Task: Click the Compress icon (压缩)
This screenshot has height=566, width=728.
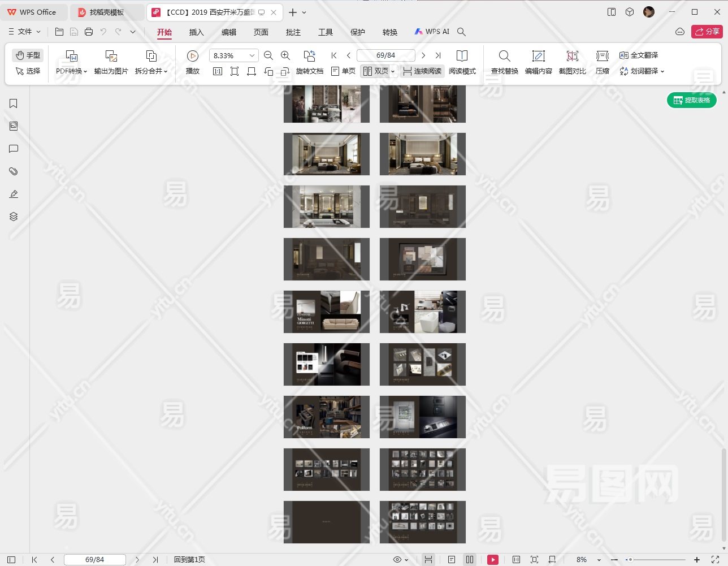Action: (x=602, y=56)
